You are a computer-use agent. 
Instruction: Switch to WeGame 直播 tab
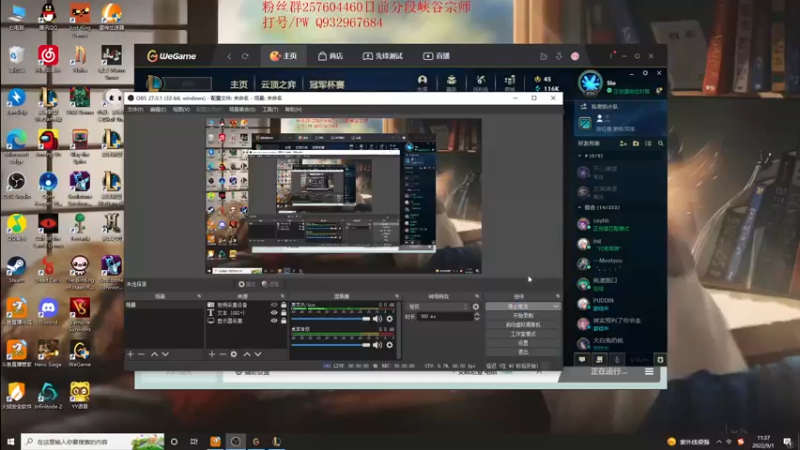(x=436, y=56)
